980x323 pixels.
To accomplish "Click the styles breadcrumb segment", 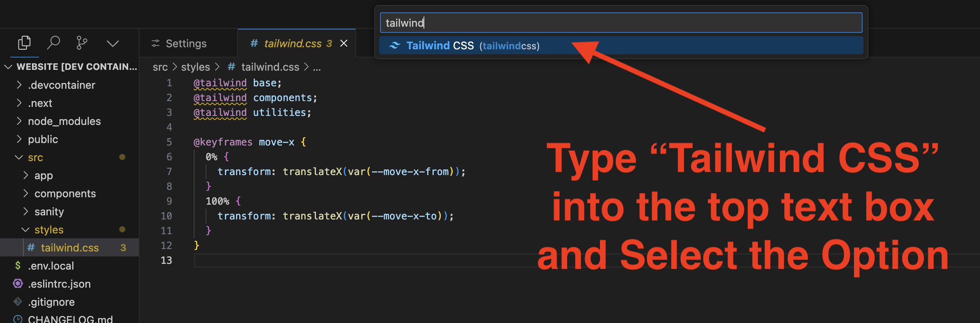I will 195,67.
